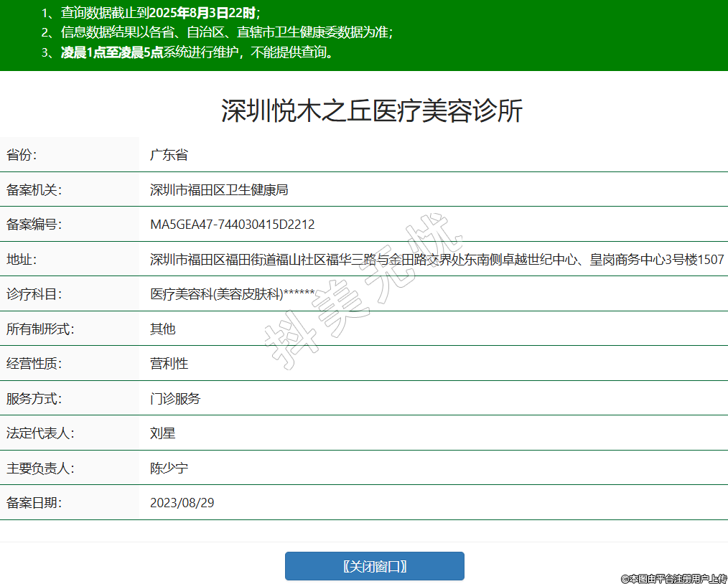Screen dimensions: 728x584
Task: Click the 营利性 business nature value
Action: point(169,364)
